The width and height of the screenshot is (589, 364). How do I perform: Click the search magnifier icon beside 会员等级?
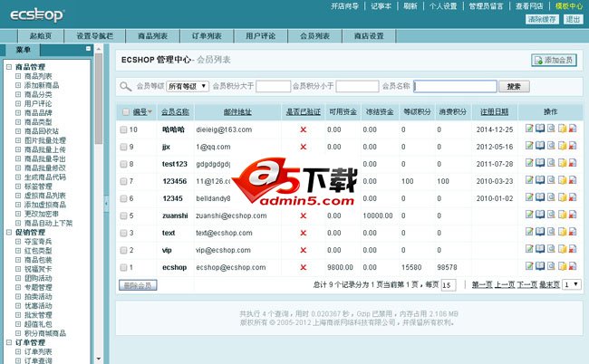coord(125,87)
